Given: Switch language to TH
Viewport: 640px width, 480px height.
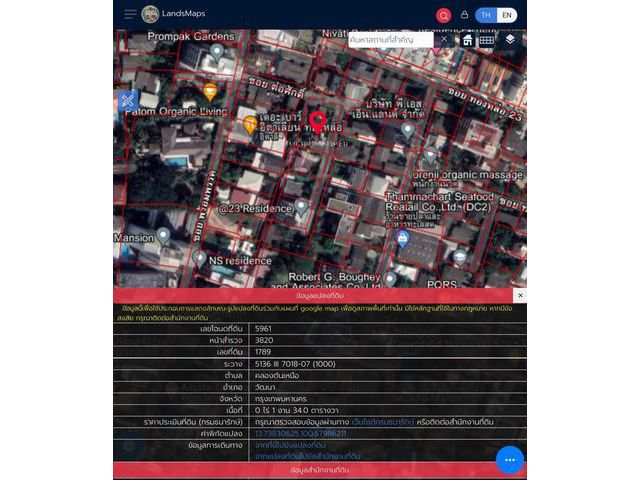Looking at the screenshot, I should pyautogui.click(x=486, y=15).
